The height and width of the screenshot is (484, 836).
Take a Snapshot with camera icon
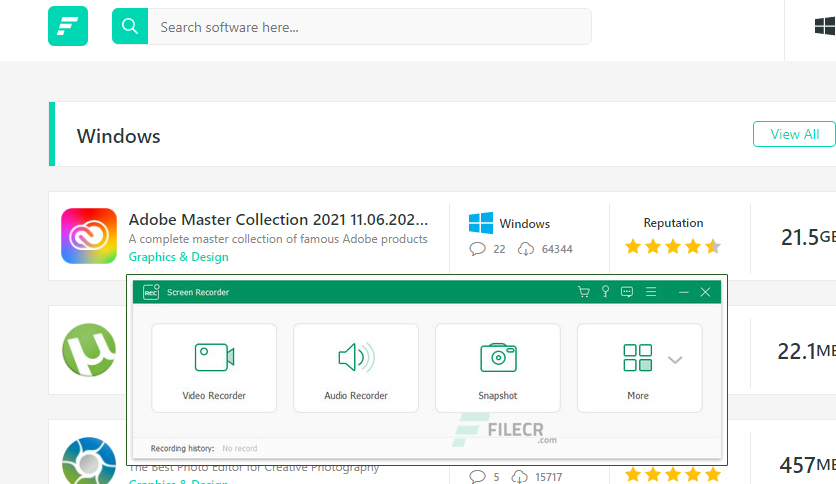tap(497, 368)
